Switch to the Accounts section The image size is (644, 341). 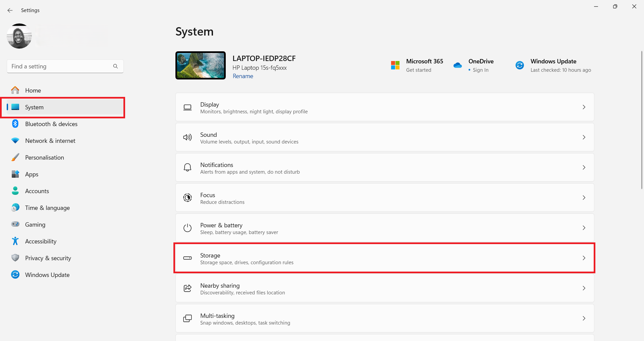(x=37, y=191)
